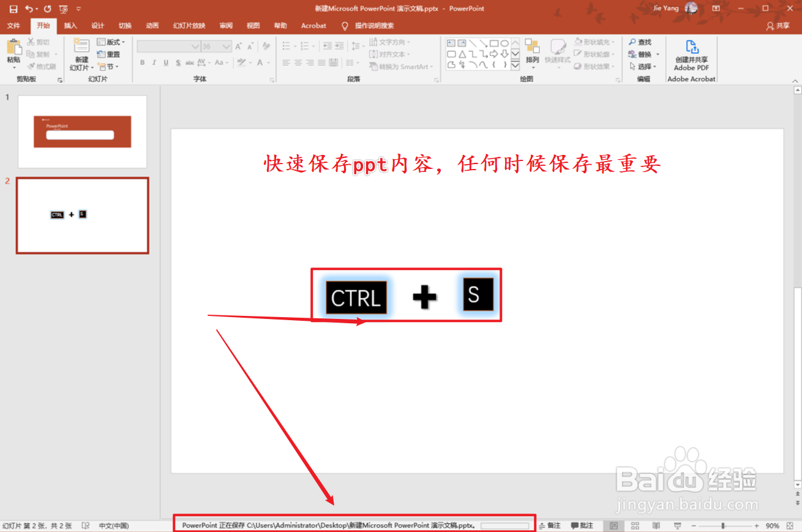Click the zoom in plus button
Viewport: 802px width, 532px height.
click(x=757, y=526)
